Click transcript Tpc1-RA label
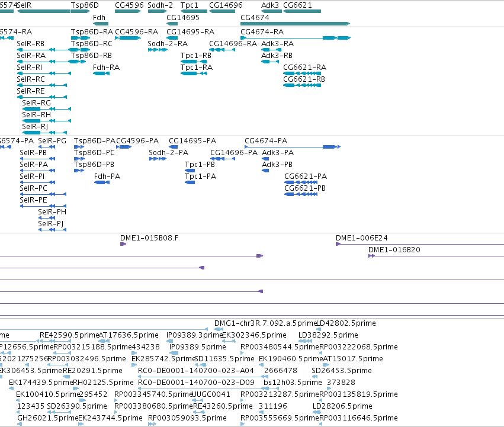504x427 pixels. pyautogui.click(x=197, y=68)
